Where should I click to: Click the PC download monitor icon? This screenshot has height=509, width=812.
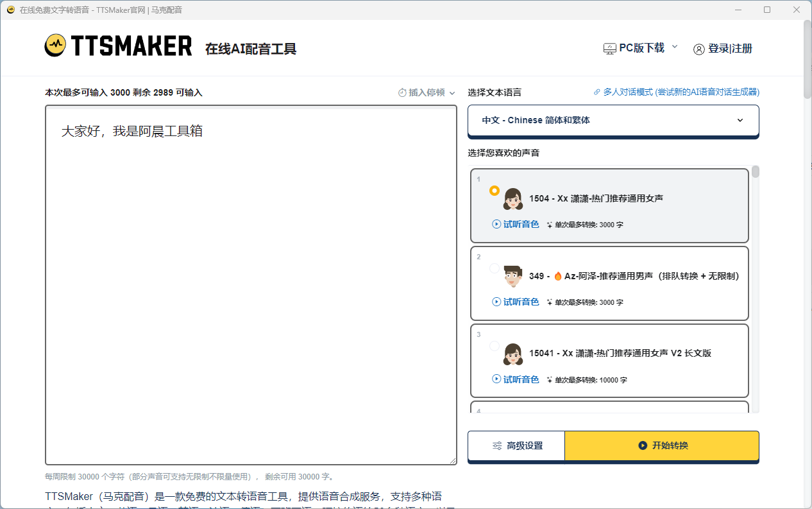pyautogui.click(x=609, y=49)
